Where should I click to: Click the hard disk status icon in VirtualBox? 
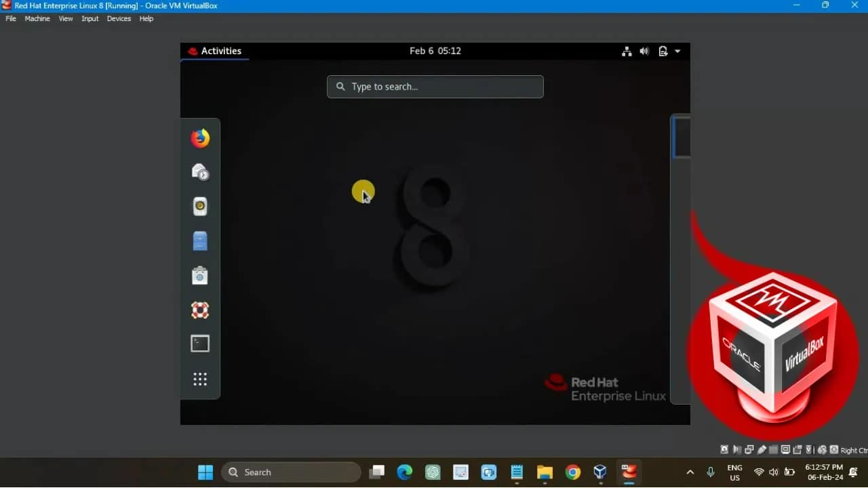click(724, 449)
